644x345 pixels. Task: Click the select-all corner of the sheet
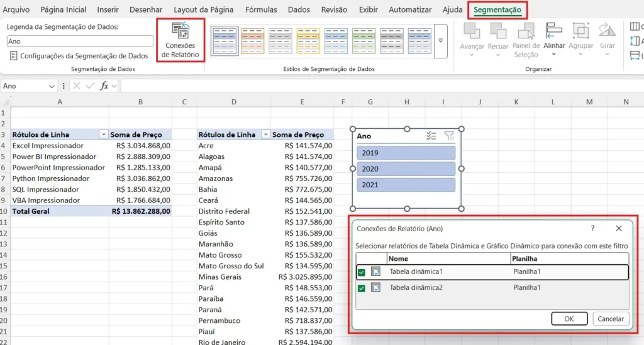pyautogui.click(x=5, y=102)
